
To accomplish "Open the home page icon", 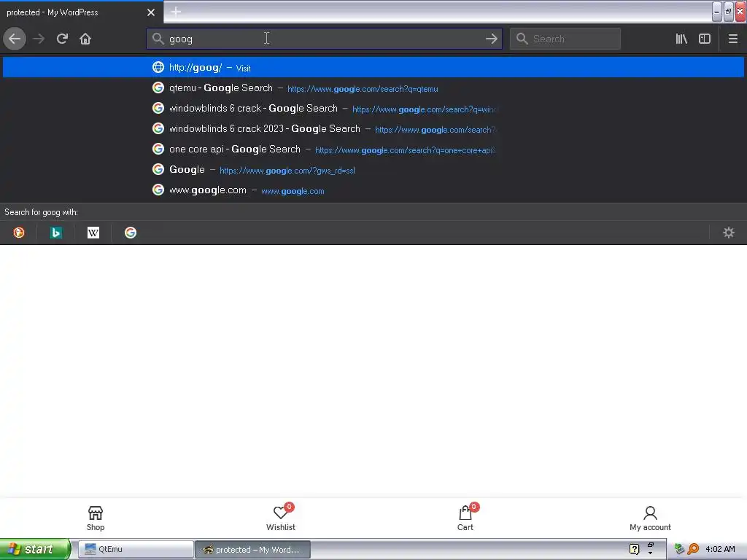I will [85, 39].
